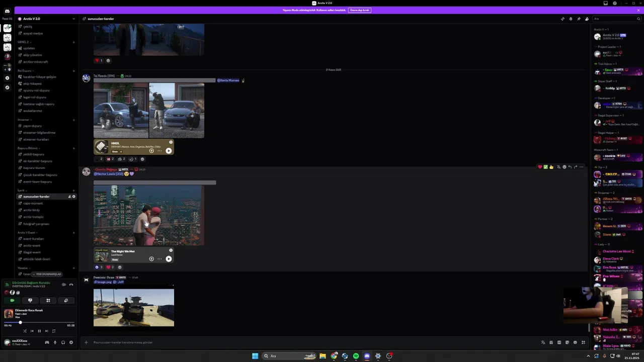The image size is (644, 362).
Task: Open Direct Messages home icon
Action: pyautogui.click(x=7, y=11)
